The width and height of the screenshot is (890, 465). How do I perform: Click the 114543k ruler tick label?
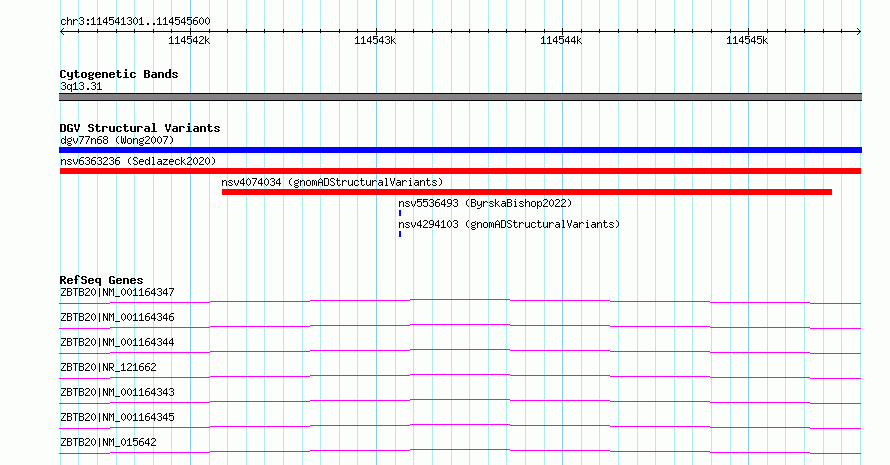pos(375,40)
